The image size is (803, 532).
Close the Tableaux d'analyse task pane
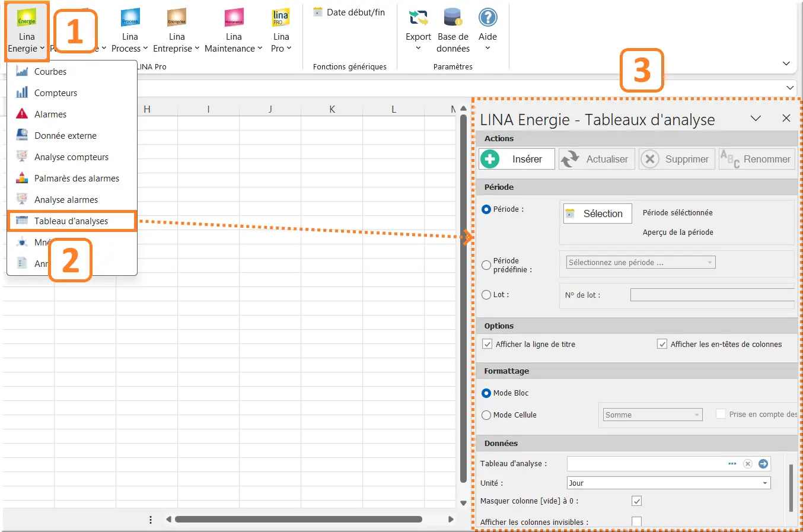pos(786,118)
